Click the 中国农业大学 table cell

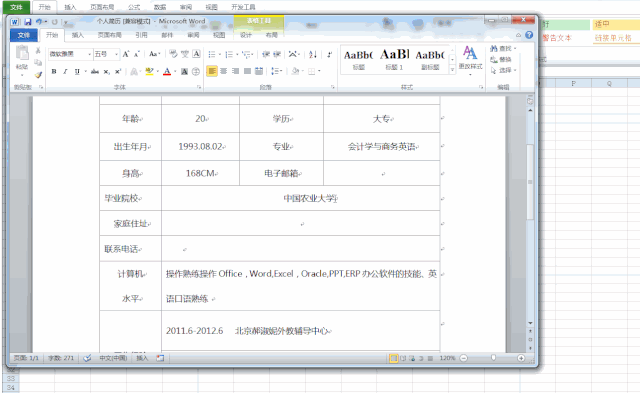coord(300,198)
